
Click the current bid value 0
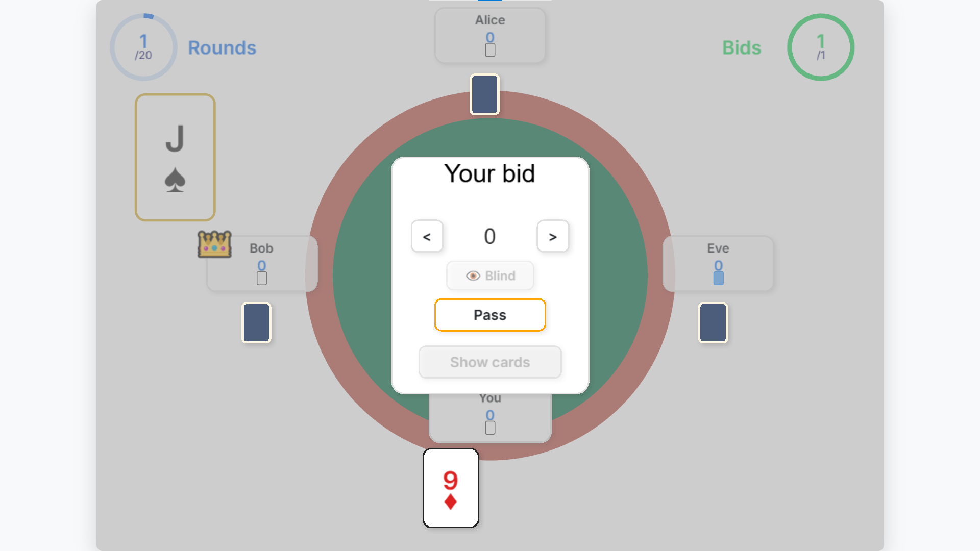[x=490, y=236]
